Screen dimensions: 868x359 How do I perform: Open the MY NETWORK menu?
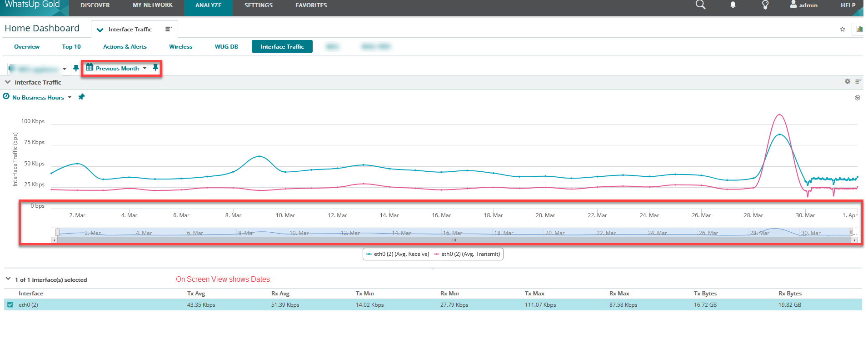(153, 5)
